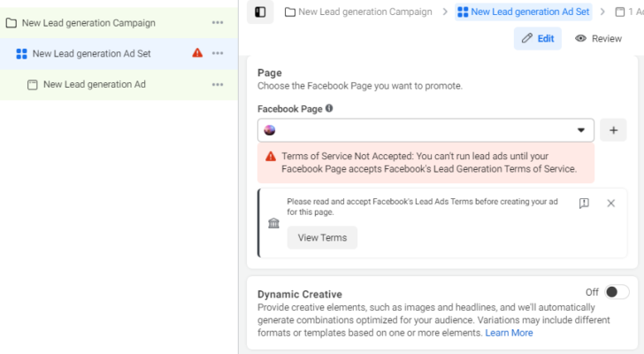
Task: Click the page avatar thumbnail in dropdown
Action: (270, 130)
